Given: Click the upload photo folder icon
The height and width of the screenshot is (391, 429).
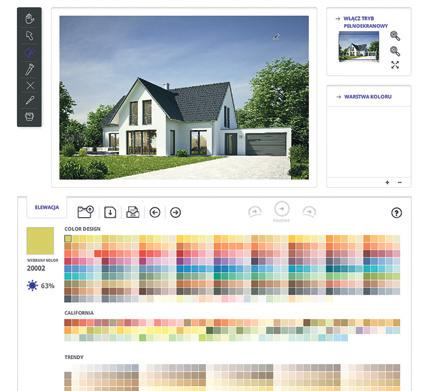Looking at the screenshot, I should pyautogui.click(x=86, y=212).
